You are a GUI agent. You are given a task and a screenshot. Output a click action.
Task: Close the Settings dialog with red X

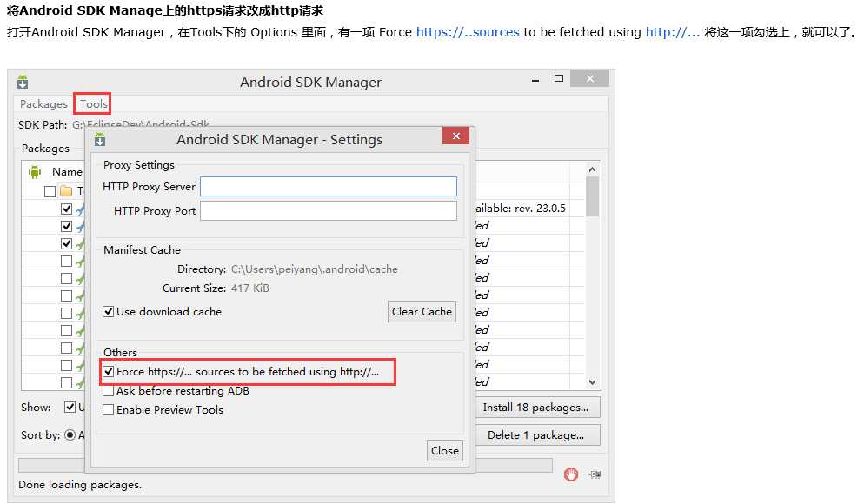(455, 136)
